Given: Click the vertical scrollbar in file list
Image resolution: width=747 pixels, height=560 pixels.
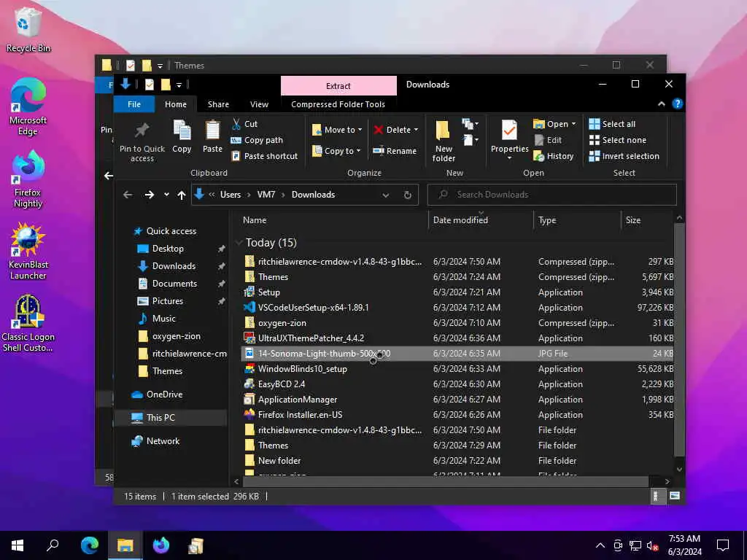Looking at the screenshot, I should pyautogui.click(x=679, y=339).
